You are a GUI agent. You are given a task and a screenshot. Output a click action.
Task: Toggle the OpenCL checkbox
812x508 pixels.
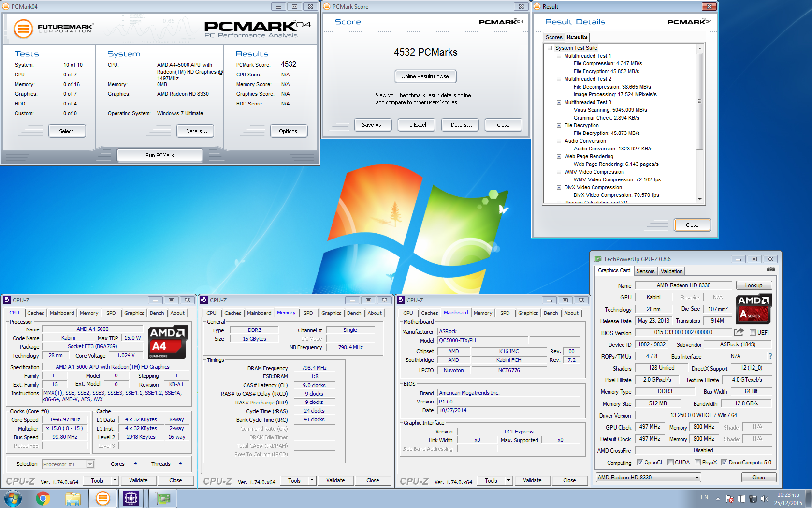(640, 463)
